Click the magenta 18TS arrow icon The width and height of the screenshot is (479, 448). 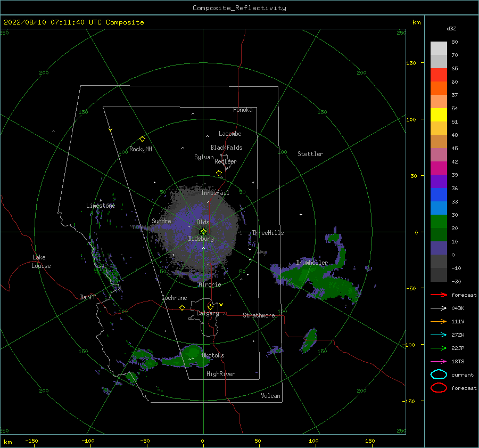[439, 362]
